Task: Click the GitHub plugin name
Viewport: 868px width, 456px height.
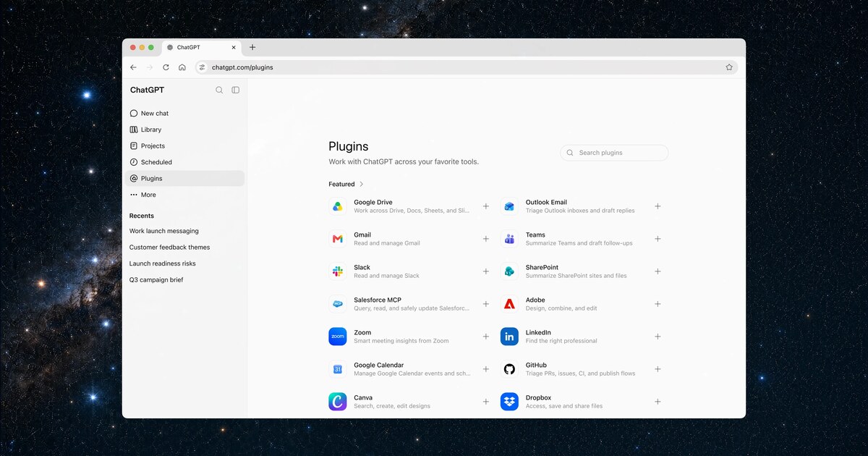Action: pyautogui.click(x=536, y=366)
